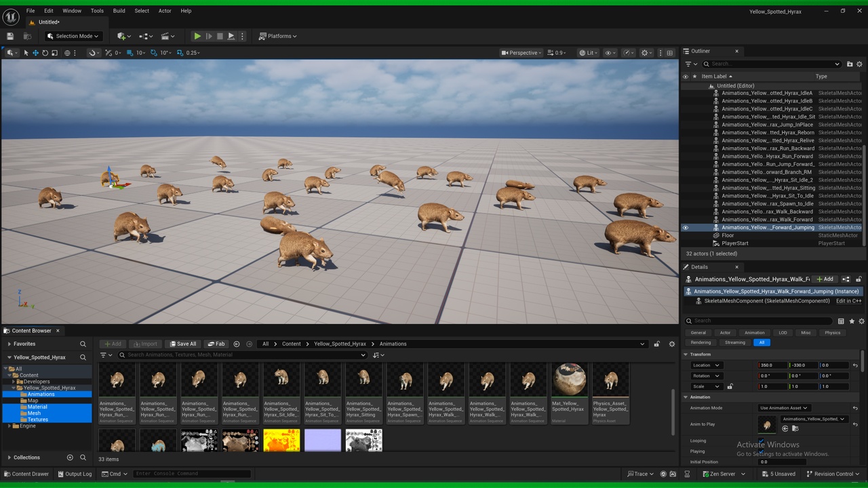Start Play in Editor with green play button

(197, 36)
